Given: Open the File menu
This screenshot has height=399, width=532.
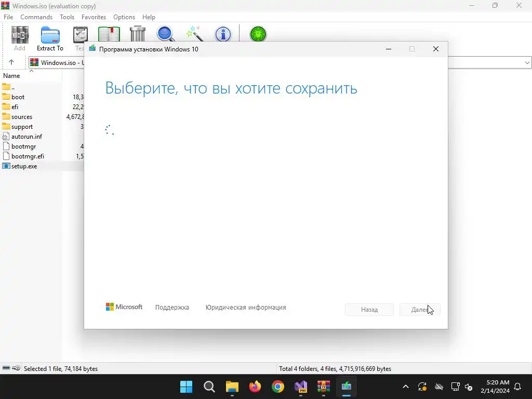Looking at the screenshot, I should [8, 17].
